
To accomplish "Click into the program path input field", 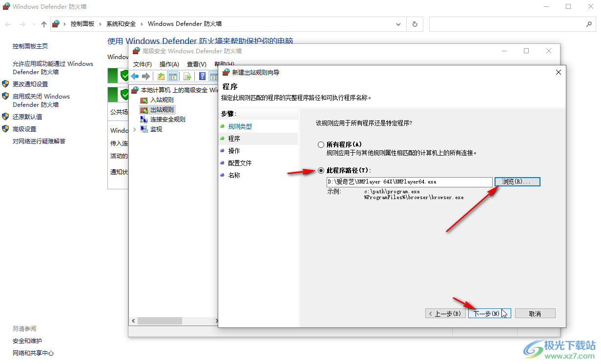I will [x=410, y=182].
